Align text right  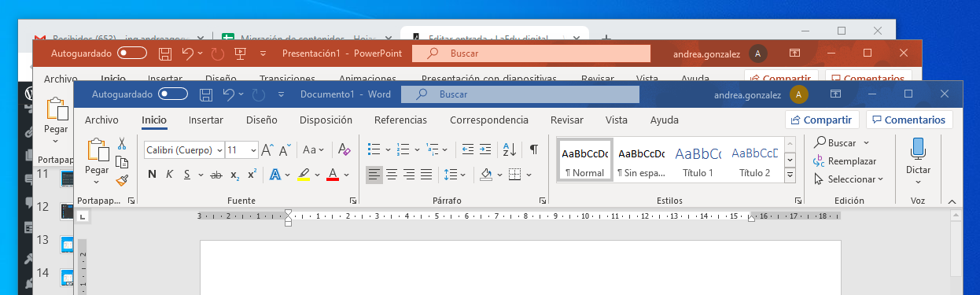410,174
